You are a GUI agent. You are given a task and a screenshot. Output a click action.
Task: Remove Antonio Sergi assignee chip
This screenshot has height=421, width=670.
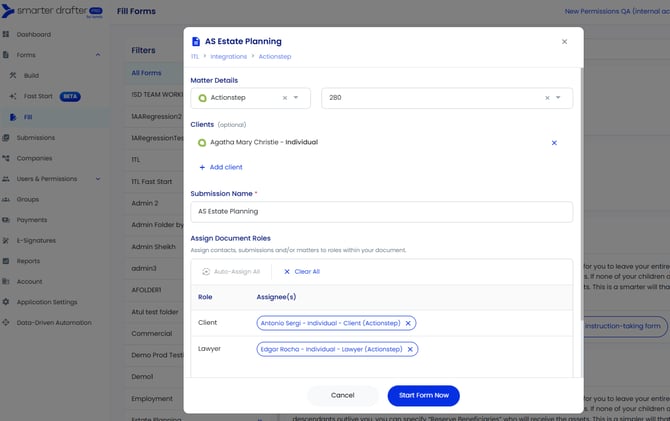point(409,323)
